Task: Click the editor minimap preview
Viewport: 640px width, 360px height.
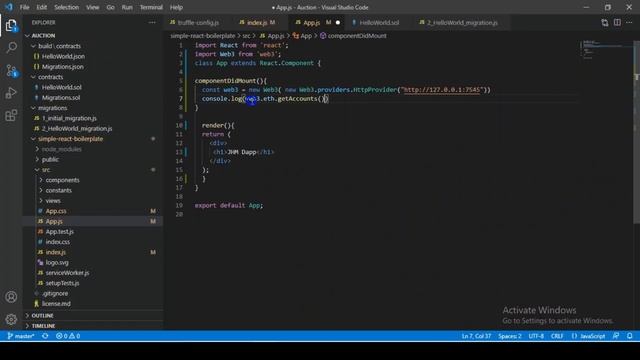Action: pyautogui.click(x=606, y=50)
